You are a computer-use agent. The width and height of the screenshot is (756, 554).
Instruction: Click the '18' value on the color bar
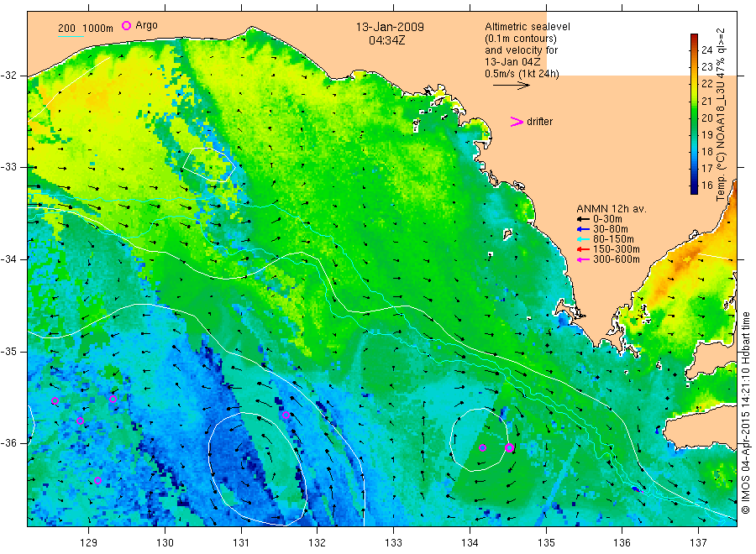pos(706,152)
